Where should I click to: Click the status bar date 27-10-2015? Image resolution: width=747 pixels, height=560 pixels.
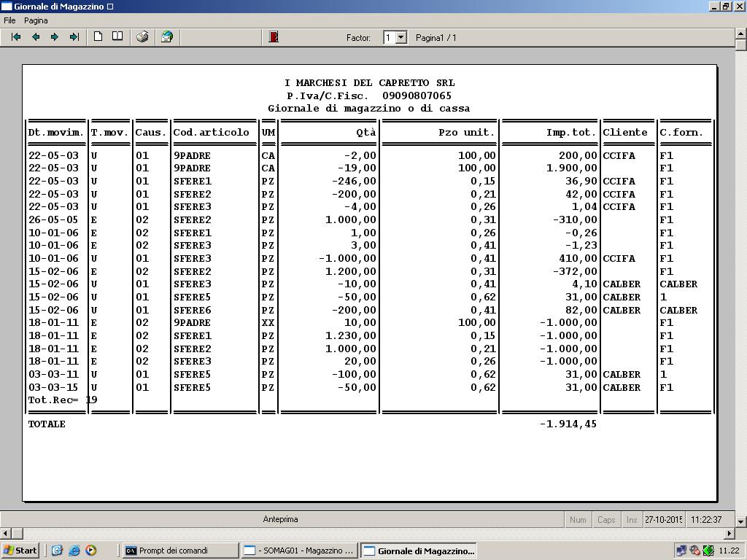[x=664, y=519]
